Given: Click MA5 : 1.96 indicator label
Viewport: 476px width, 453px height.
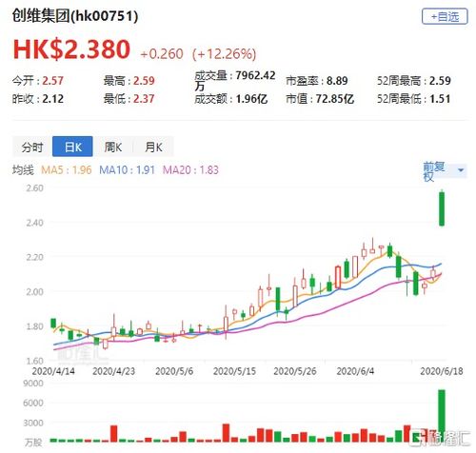Looking at the screenshot, I should (67, 170).
